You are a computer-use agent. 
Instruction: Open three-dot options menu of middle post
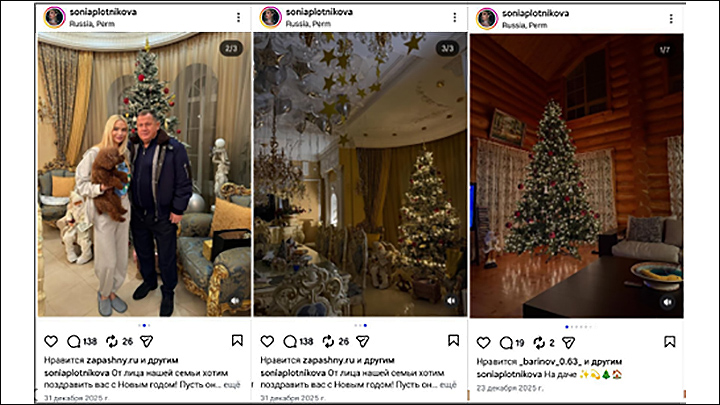point(455,17)
